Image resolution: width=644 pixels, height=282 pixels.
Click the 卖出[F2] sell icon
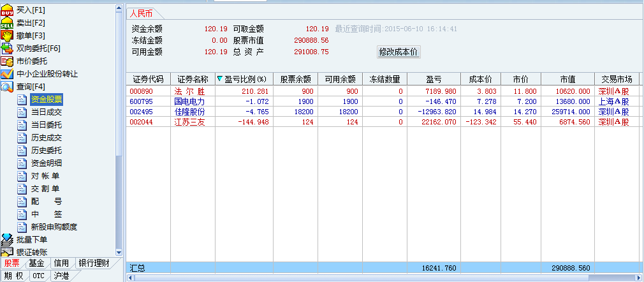pyautogui.click(x=7, y=23)
